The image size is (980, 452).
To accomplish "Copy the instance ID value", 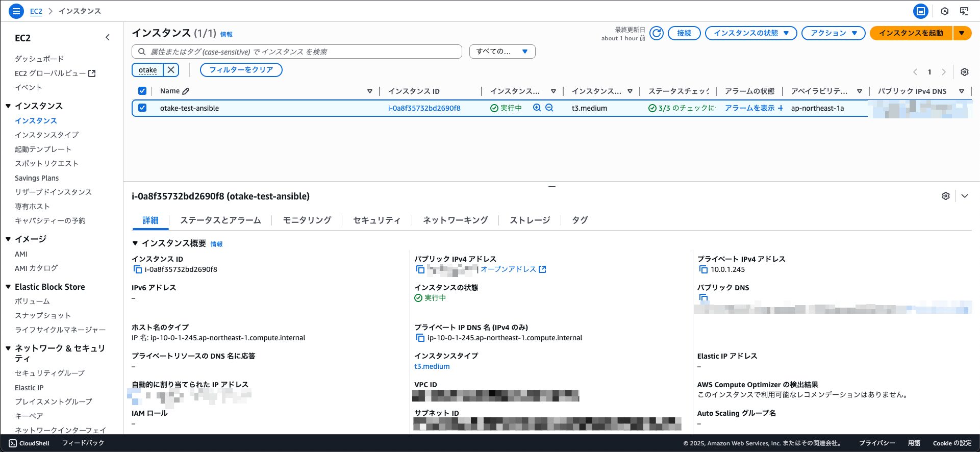I will pyautogui.click(x=137, y=269).
